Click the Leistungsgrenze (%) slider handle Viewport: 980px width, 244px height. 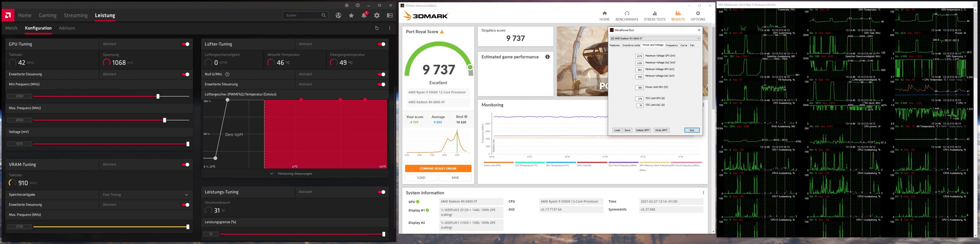(384, 234)
